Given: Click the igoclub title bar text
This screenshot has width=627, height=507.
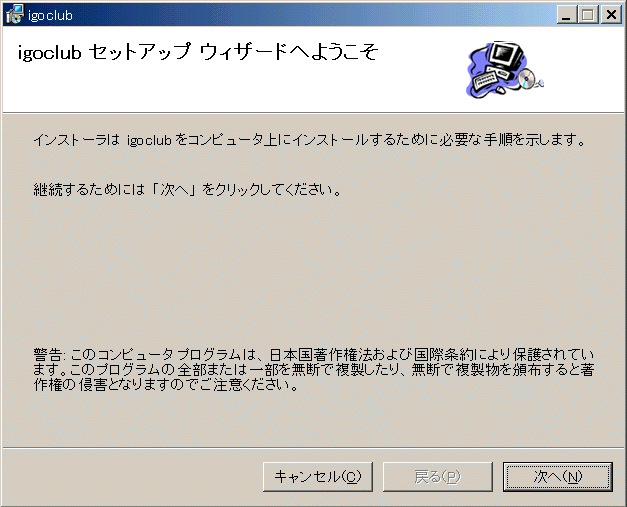Looking at the screenshot, I should click(50, 16).
